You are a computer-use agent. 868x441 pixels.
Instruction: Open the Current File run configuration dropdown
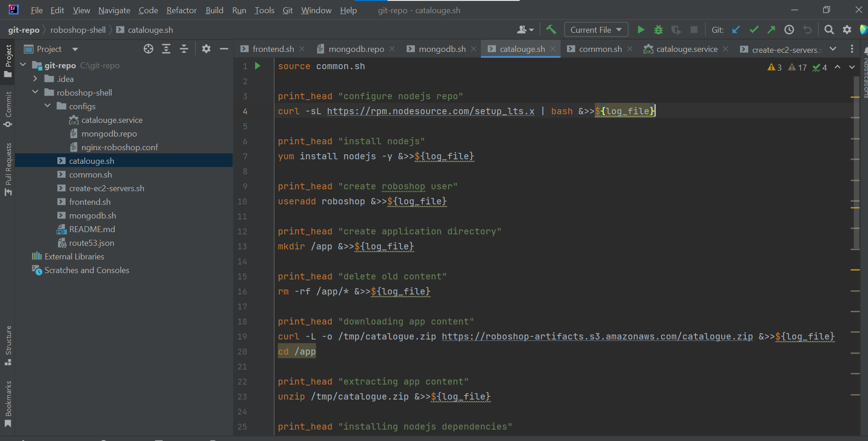coord(595,30)
